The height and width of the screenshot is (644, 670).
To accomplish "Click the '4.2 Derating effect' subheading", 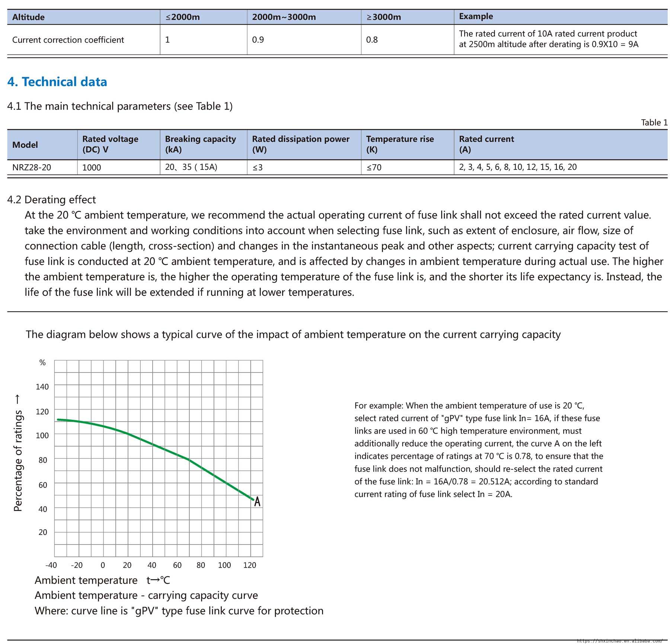I will 51,200.
